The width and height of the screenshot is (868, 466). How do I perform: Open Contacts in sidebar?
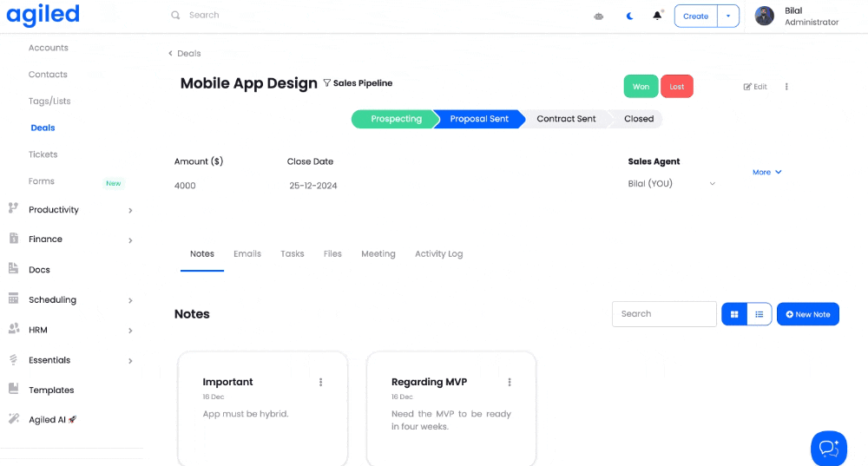pos(48,74)
